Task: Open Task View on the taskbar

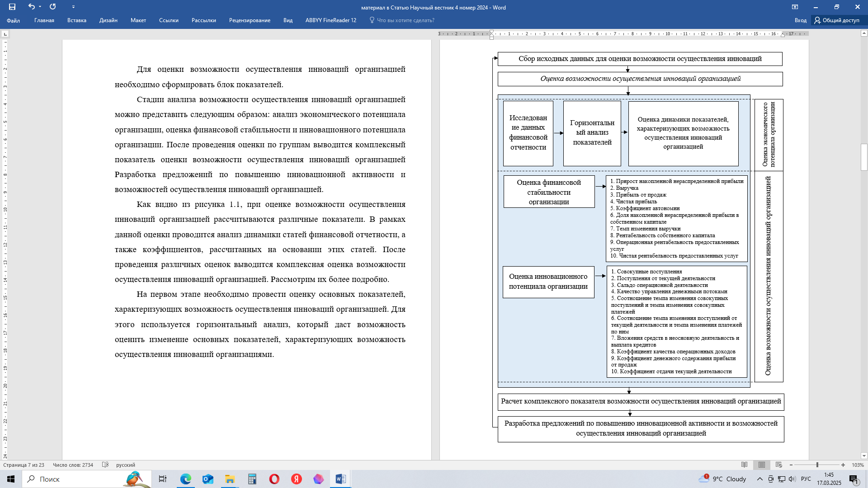Action: [x=163, y=479]
